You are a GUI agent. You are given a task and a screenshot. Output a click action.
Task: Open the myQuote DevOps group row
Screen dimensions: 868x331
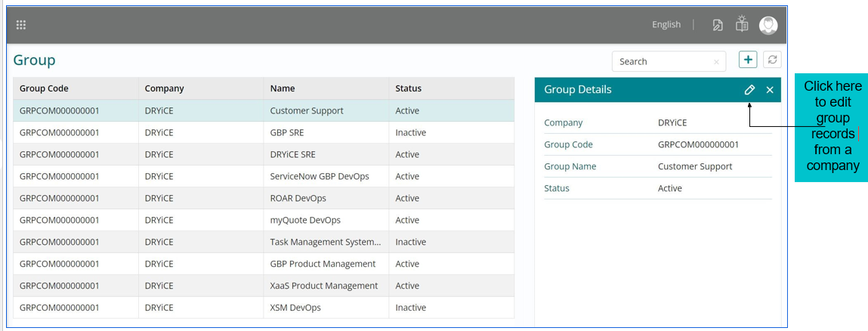click(x=304, y=220)
